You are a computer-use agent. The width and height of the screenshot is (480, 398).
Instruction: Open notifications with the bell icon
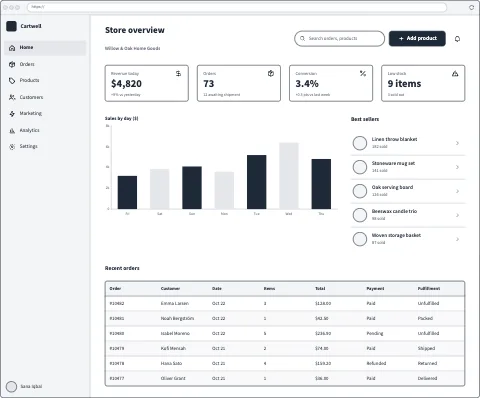(457, 39)
